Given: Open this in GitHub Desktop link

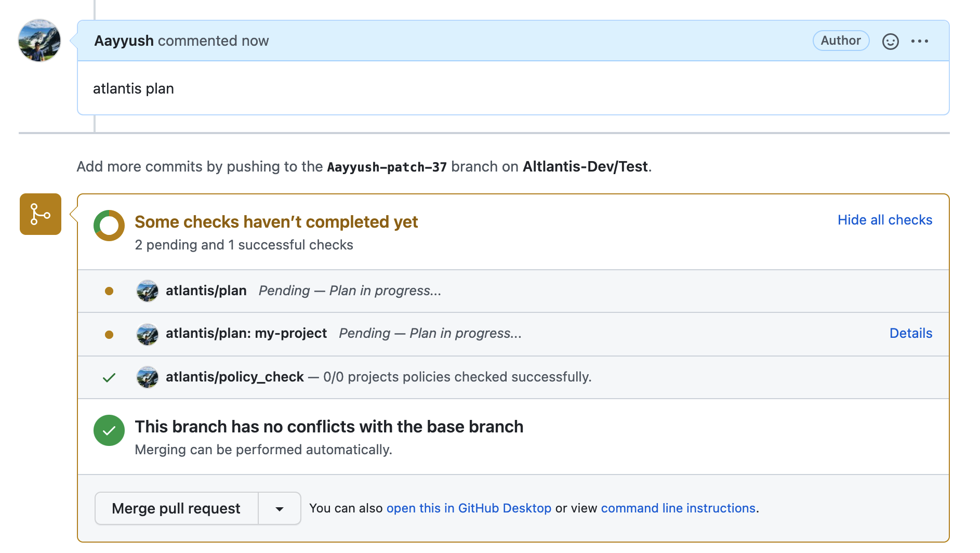Looking at the screenshot, I should coord(469,508).
